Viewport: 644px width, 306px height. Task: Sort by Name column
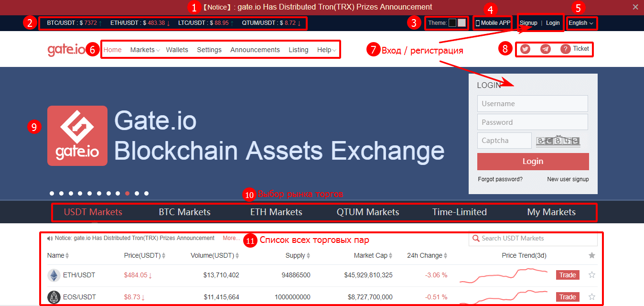[x=58, y=255]
